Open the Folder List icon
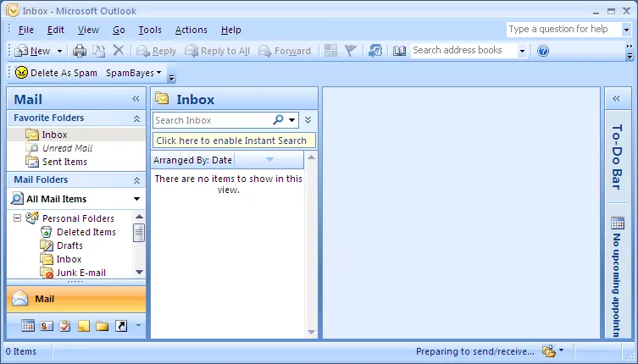 (x=103, y=326)
